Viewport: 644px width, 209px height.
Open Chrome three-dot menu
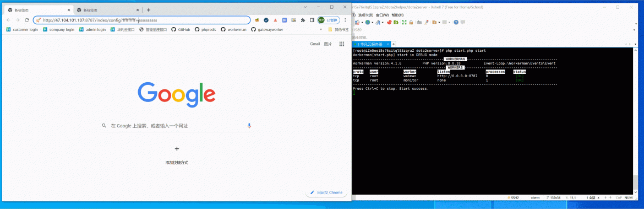point(345,20)
